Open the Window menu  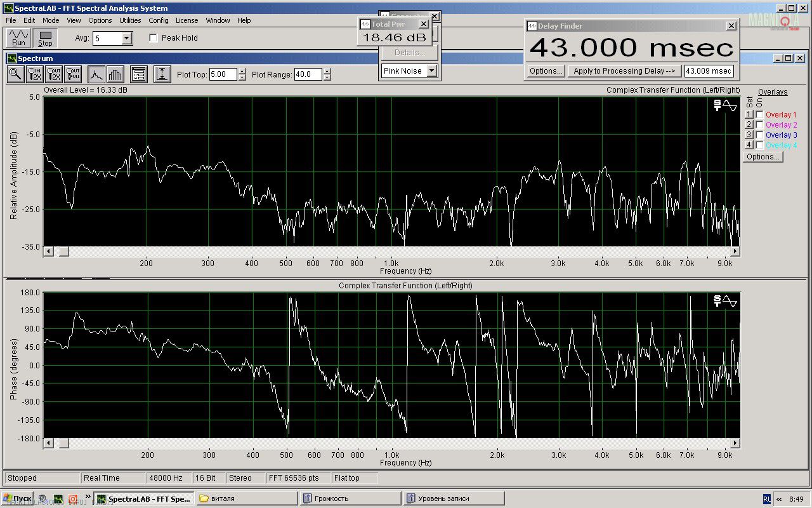coord(218,20)
